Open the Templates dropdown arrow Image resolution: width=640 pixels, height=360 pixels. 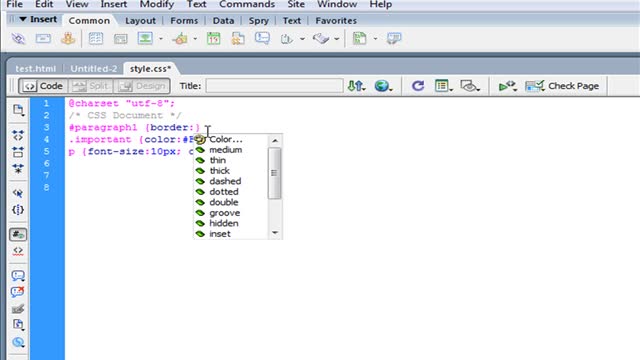(375, 39)
